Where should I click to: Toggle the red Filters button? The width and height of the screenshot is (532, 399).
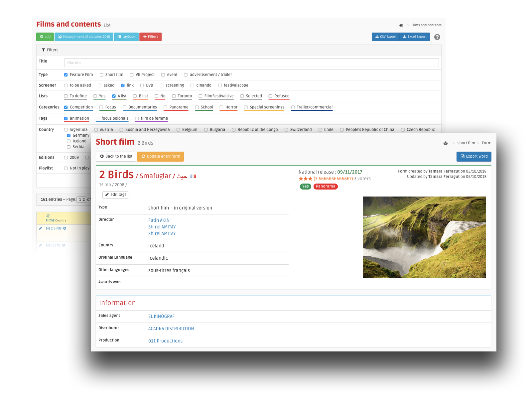tap(151, 37)
